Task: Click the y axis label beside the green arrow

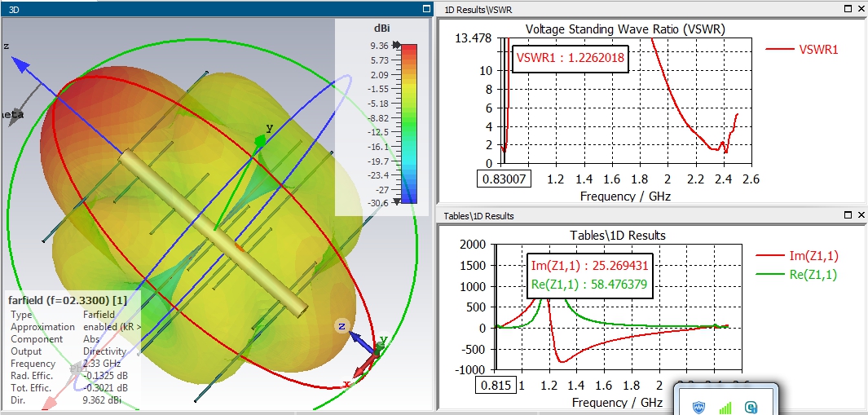Action: (x=270, y=128)
